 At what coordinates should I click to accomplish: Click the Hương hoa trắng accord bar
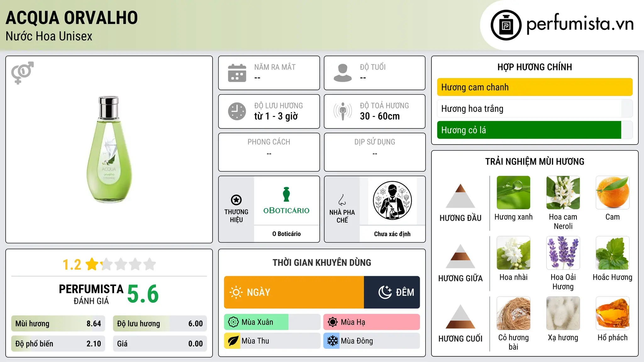click(535, 108)
